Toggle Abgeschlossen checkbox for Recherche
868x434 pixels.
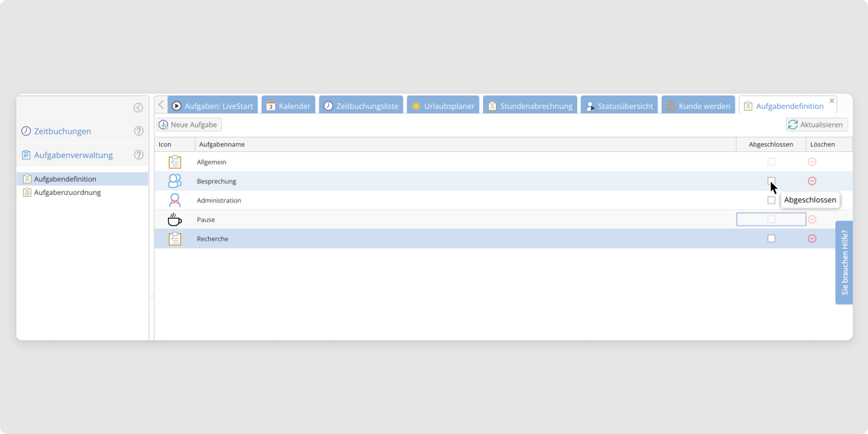pos(771,239)
